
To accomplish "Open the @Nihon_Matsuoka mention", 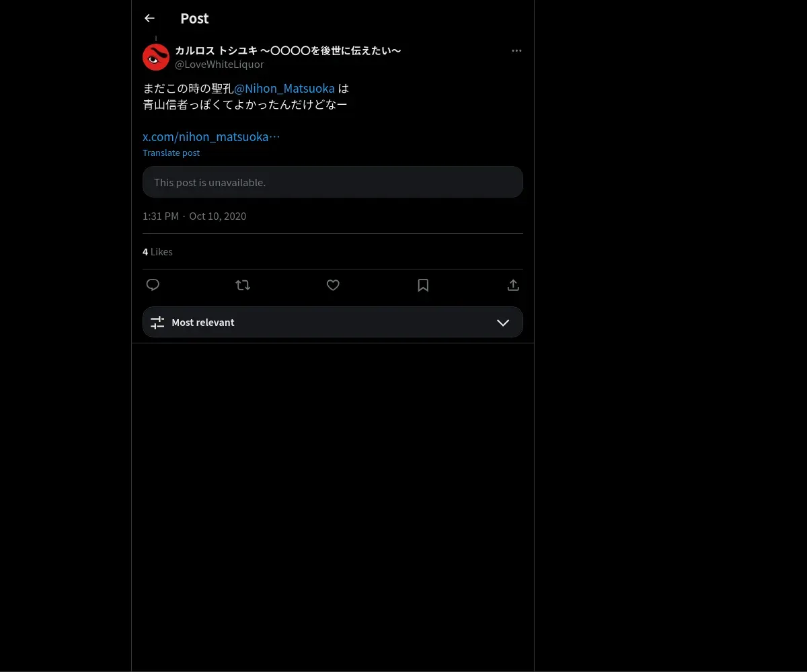I will (x=284, y=89).
